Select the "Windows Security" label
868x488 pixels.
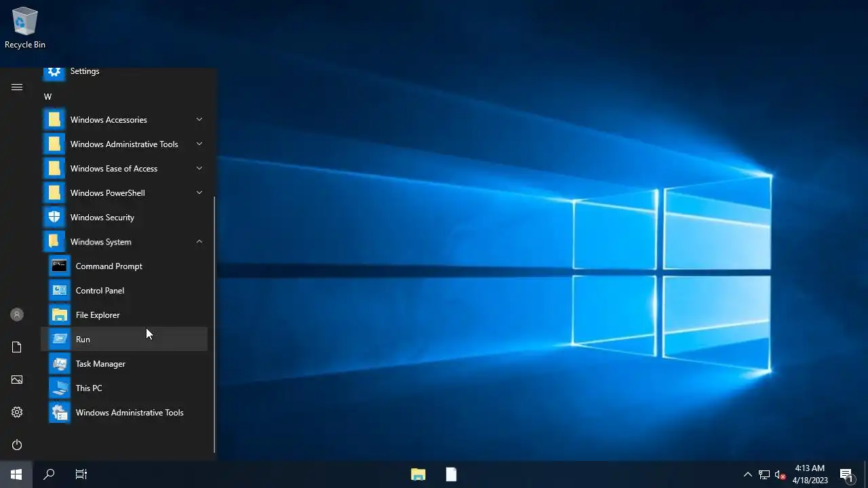click(102, 218)
